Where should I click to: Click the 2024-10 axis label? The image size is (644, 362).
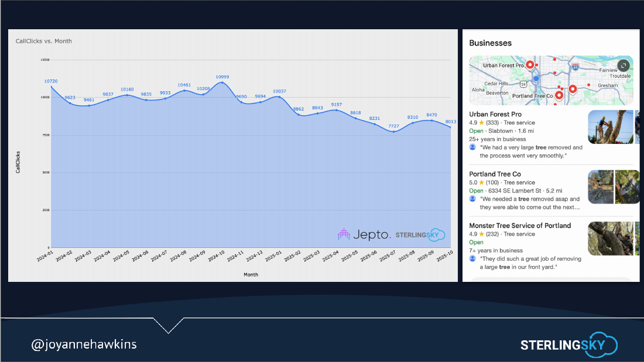pos(217,256)
